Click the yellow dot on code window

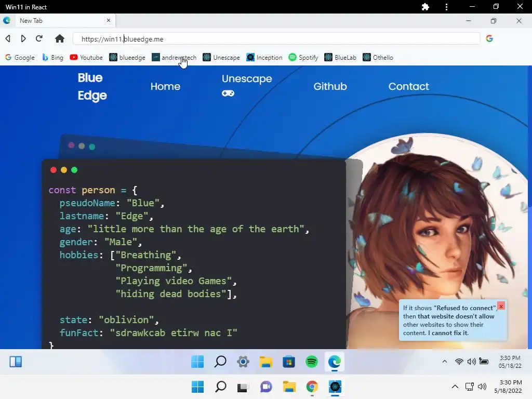point(64,170)
